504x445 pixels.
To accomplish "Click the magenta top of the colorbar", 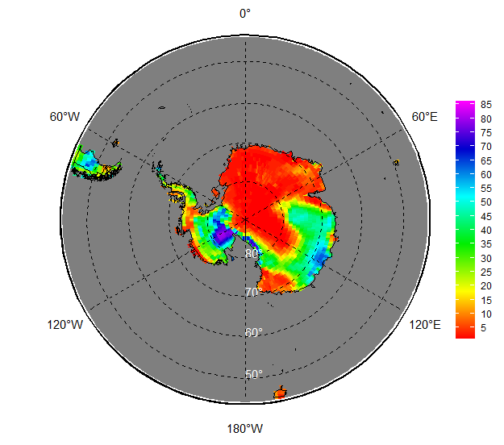I will coord(465,104).
